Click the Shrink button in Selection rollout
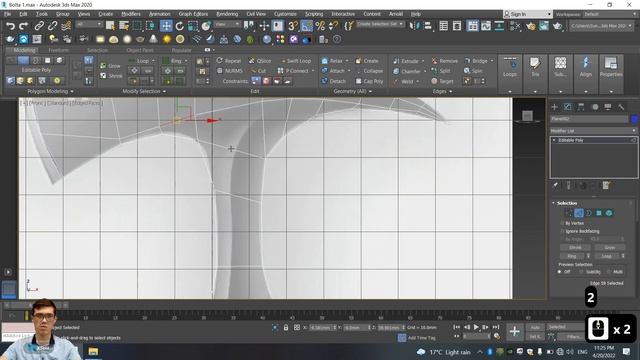The height and width of the screenshot is (360, 640). [575, 247]
